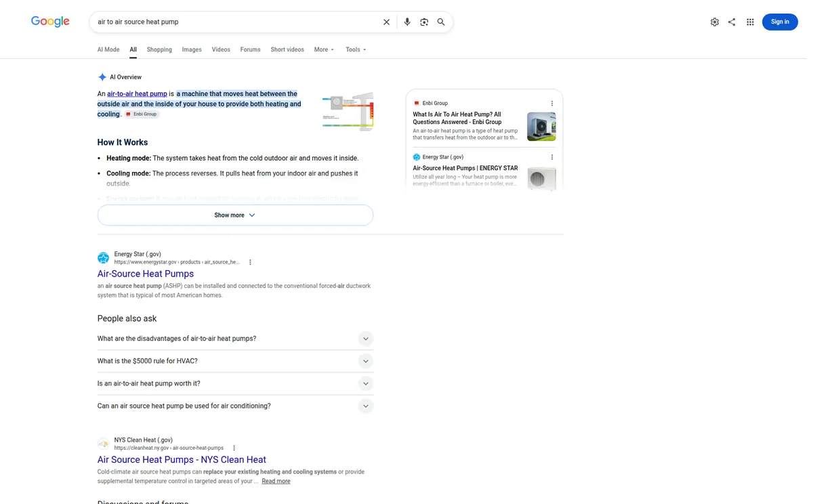Viewport: 813px width, 504px height.
Task: Start voice search with the microphone icon
Action: point(407,22)
